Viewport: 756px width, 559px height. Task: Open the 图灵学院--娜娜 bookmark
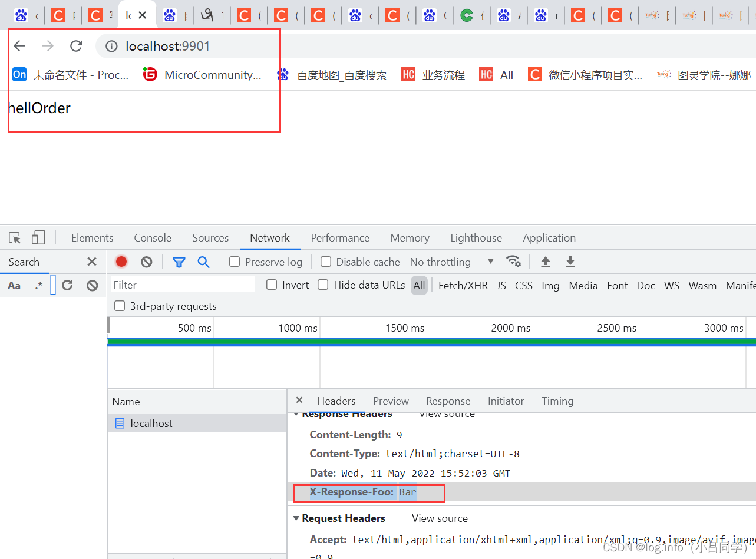pyautogui.click(x=704, y=75)
